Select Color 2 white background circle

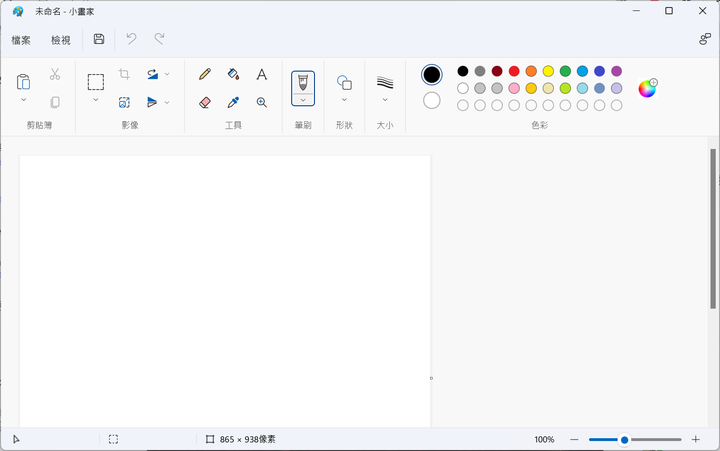tap(432, 100)
